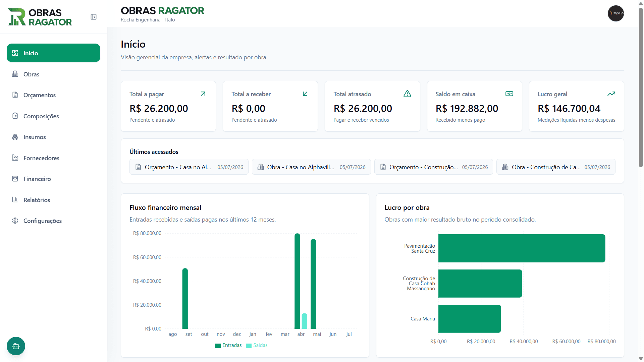Screen dimensions: 644x362
Task: View the Relatórios page
Action: click(x=53, y=200)
